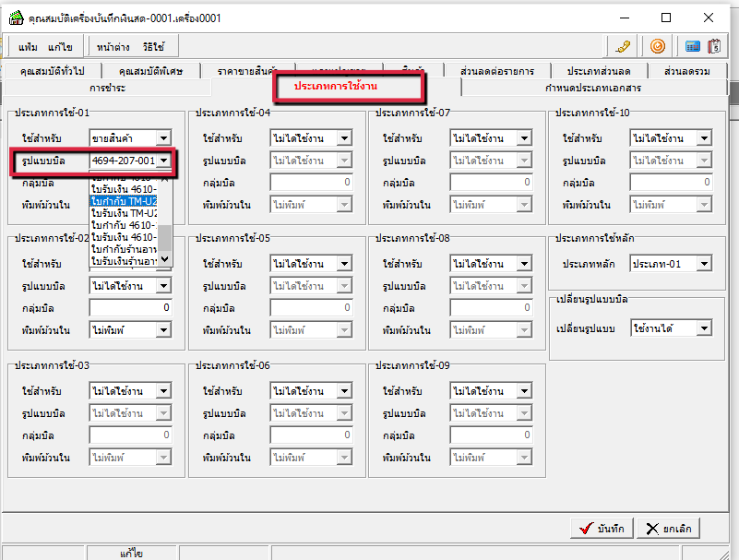
Task: Click the ยกเลิก cancel button
Action: click(668, 529)
